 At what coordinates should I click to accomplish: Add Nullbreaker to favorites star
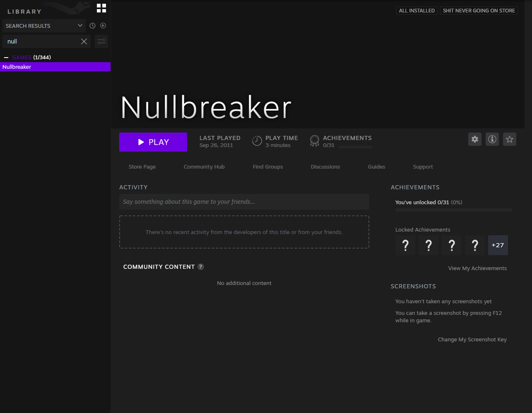point(510,139)
